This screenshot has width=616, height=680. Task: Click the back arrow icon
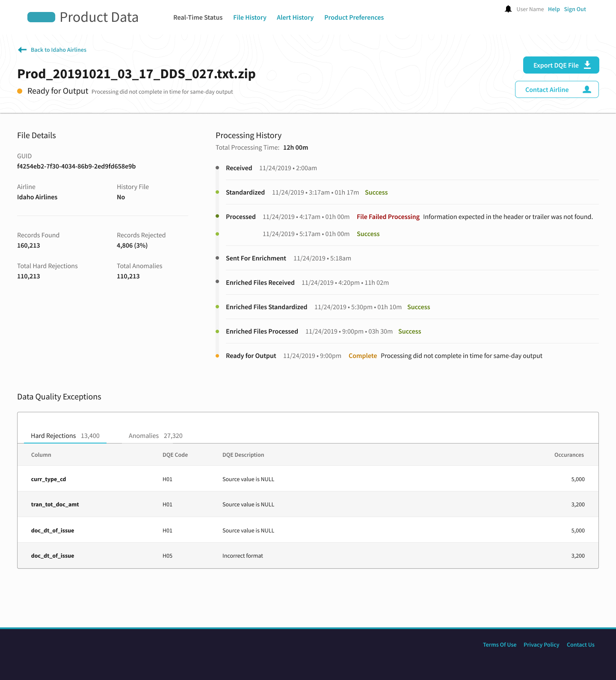(22, 50)
